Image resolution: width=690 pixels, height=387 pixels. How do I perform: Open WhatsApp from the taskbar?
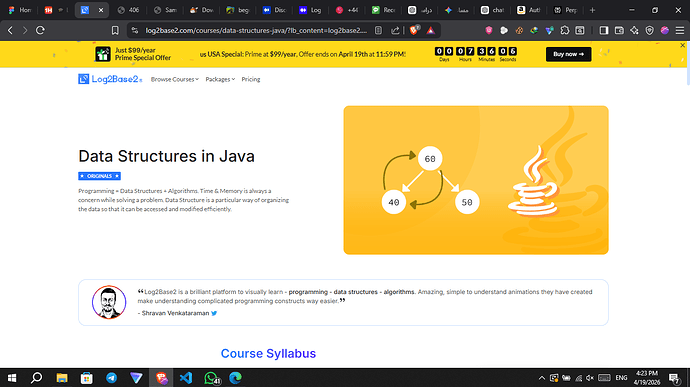tap(211, 378)
